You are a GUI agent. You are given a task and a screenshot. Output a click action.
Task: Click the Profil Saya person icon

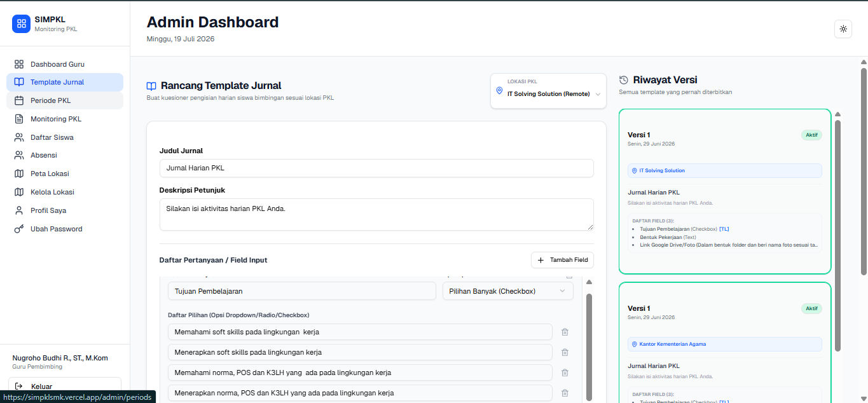pyautogui.click(x=19, y=210)
